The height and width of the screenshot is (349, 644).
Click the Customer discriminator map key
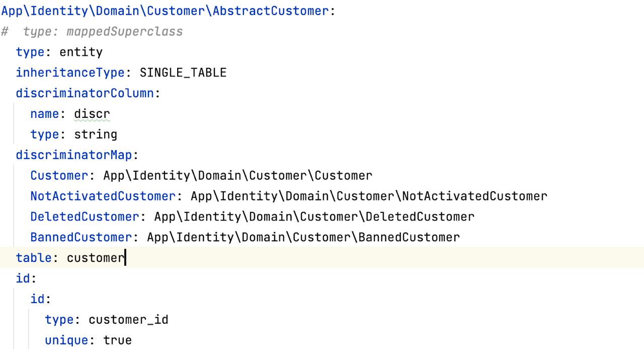point(59,176)
